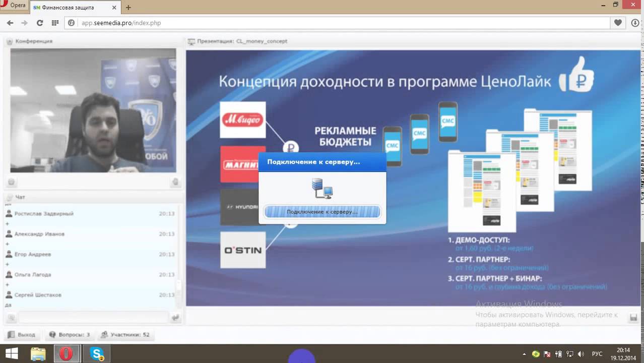Add page to bookmarks with heart icon
The height and width of the screenshot is (363, 644).
[x=618, y=23]
